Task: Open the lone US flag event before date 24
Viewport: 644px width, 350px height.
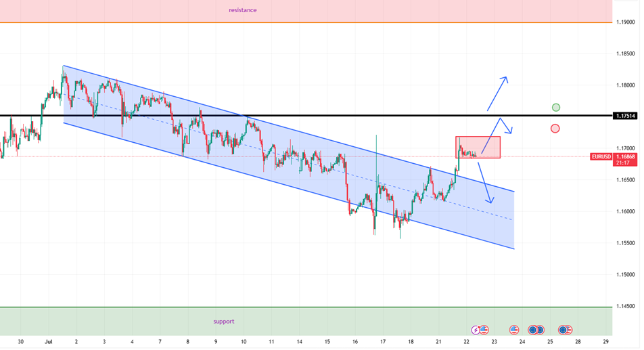Action: 514,330
